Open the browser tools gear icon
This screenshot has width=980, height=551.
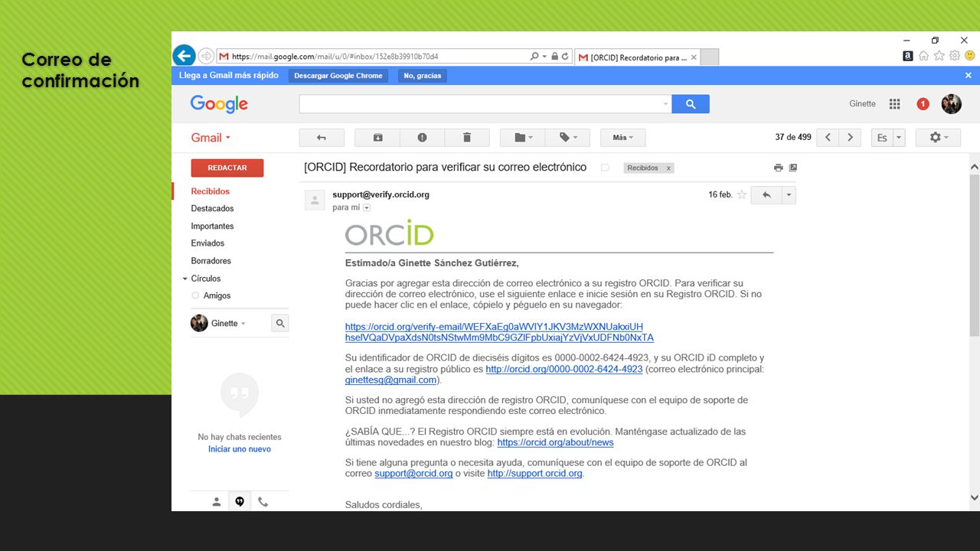954,56
